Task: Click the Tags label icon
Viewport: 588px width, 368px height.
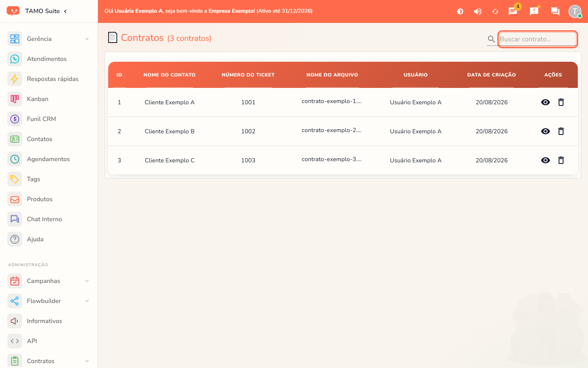Action: [15, 179]
